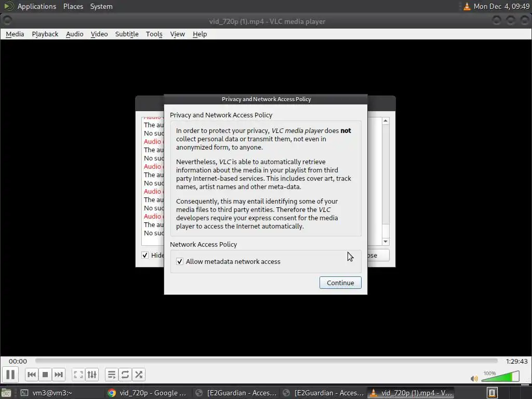Click the partially hidden Close button

[x=378, y=255]
